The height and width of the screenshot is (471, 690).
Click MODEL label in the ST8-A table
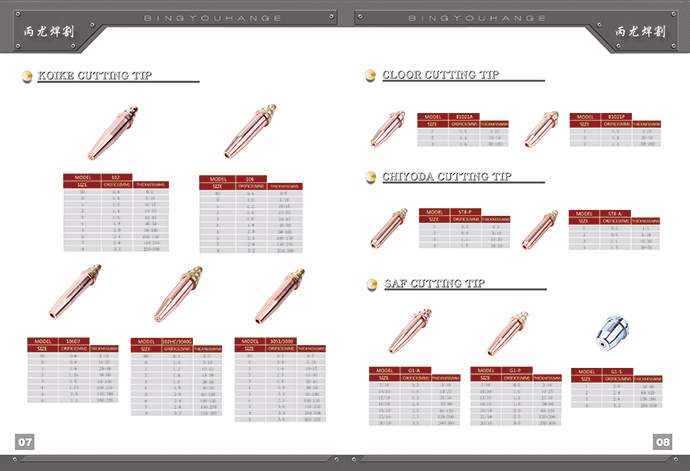pyautogui.click(x=584, y=213)
